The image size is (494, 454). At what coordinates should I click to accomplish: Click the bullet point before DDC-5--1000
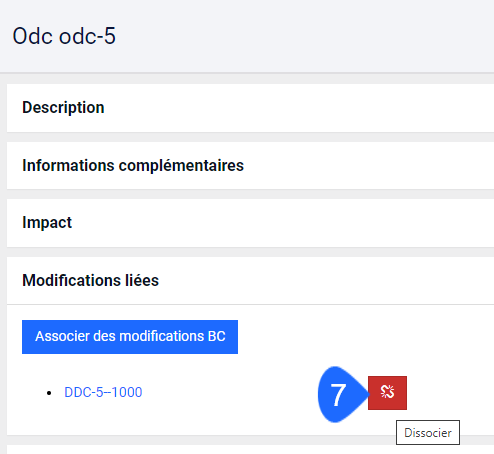[x=49, y=393]
